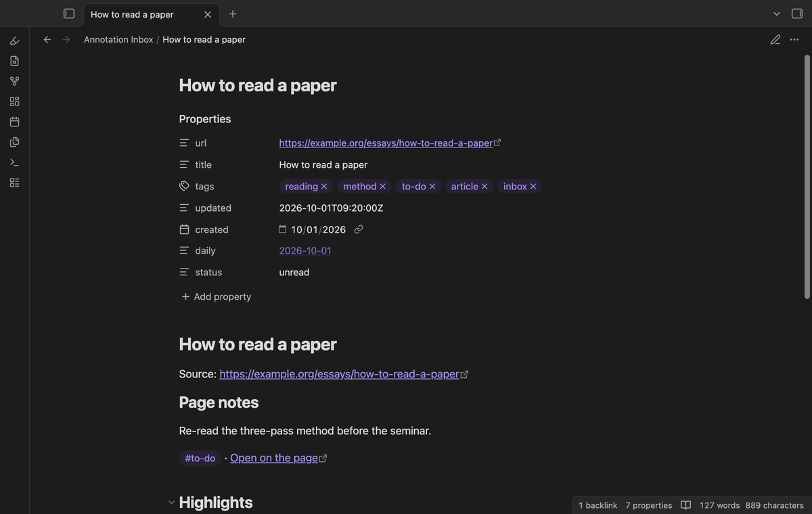The height and width of the screenshot is (514, 812).
Task: Click the Page notes heading
Action: (219, 402)
